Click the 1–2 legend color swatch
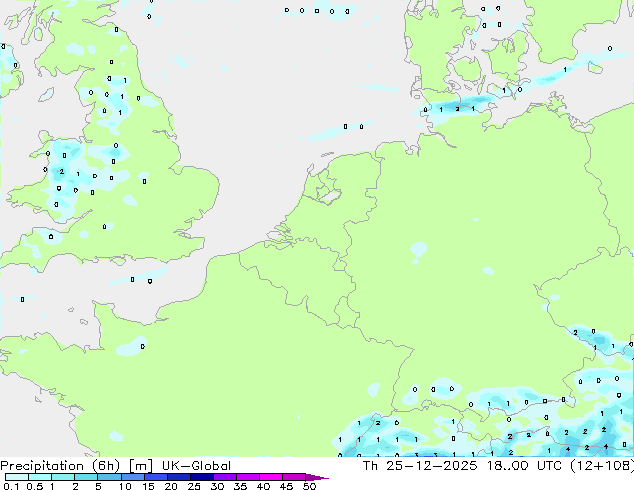The height and width of the screenshot is (490, 634). click(x=63, y=477)
